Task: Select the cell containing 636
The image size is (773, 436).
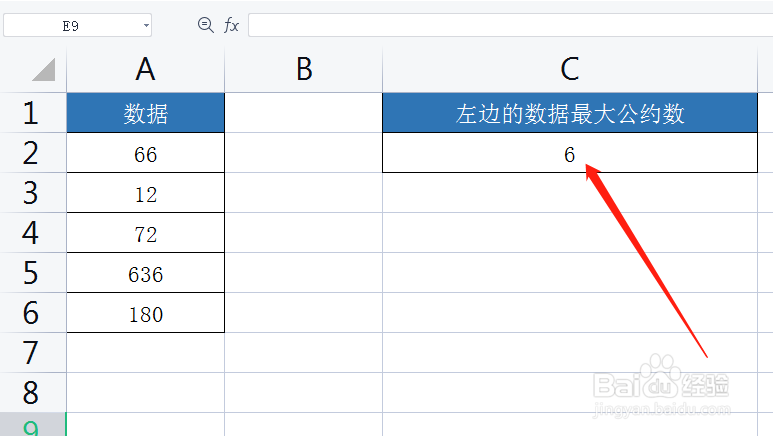Action: tap(146, 274)
